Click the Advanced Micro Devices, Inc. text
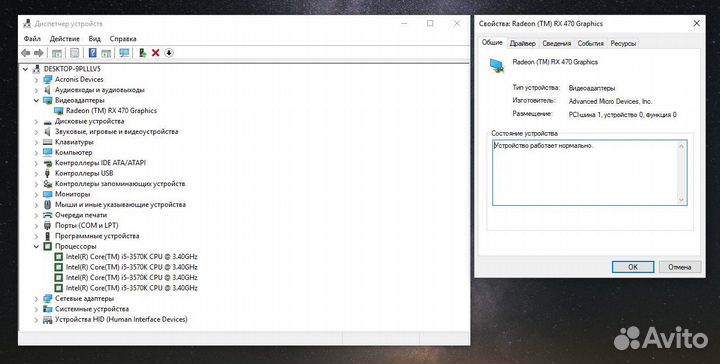The image size is (720, 364). click(x=610, y=101)
